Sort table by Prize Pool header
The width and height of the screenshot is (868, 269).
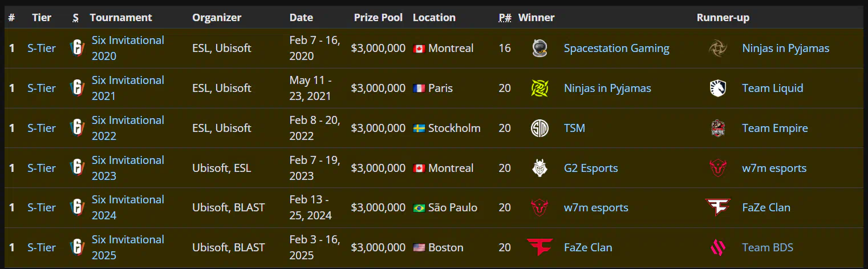click(378, 17)
